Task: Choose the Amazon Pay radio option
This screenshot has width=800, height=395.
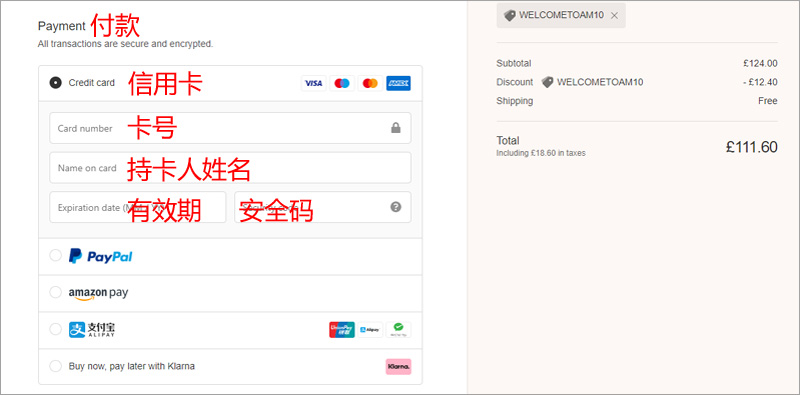Action: pos(55,292)
